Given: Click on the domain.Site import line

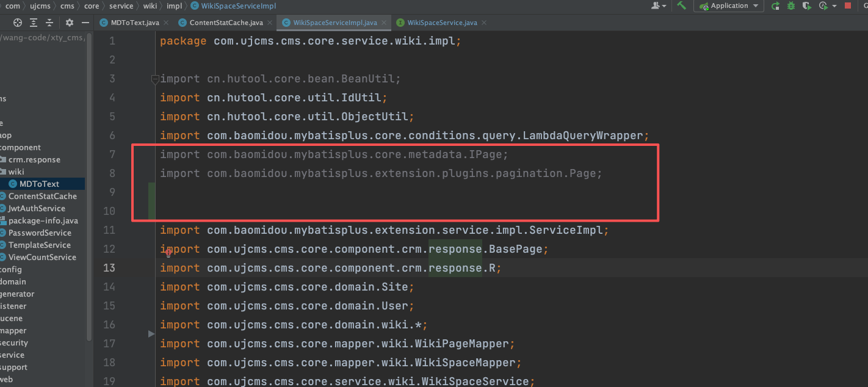Looking at the screenshot, I should (x=288, y=287).
